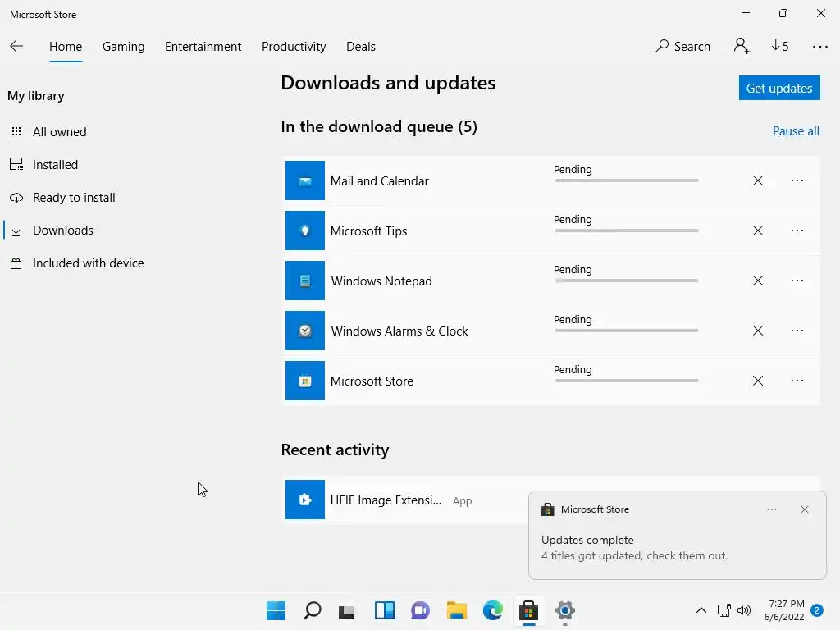Click the Windows Notepad name

click(381, 281)
